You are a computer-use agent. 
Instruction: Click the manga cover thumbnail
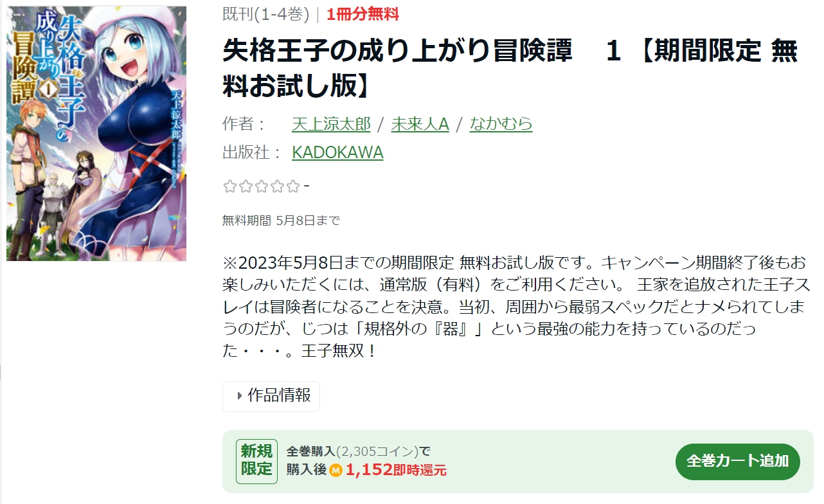click(x=96, y=134)
